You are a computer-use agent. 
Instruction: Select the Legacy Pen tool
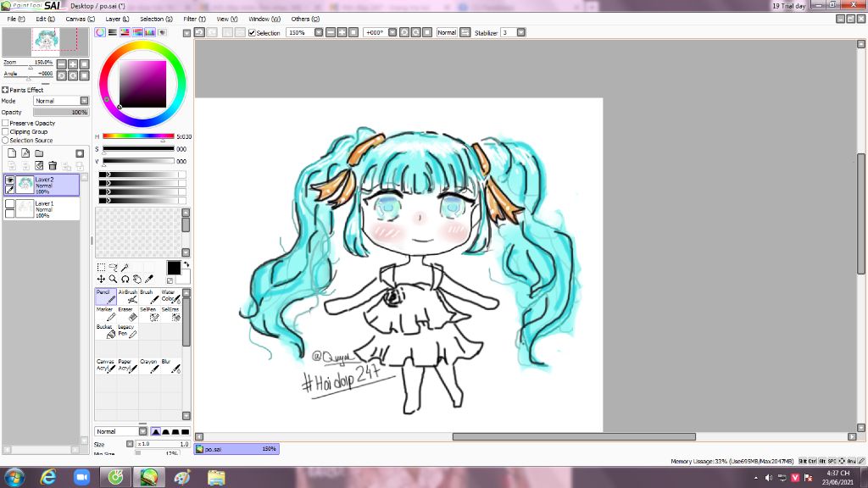[x=127, y=331]
